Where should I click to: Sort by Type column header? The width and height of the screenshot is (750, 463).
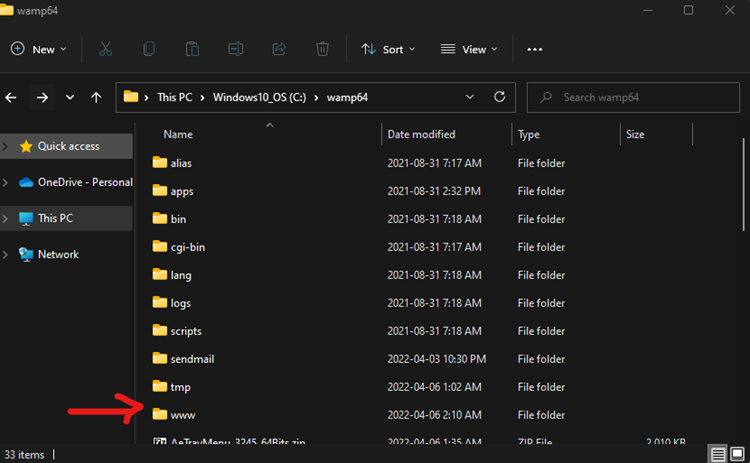click(529, 134)
